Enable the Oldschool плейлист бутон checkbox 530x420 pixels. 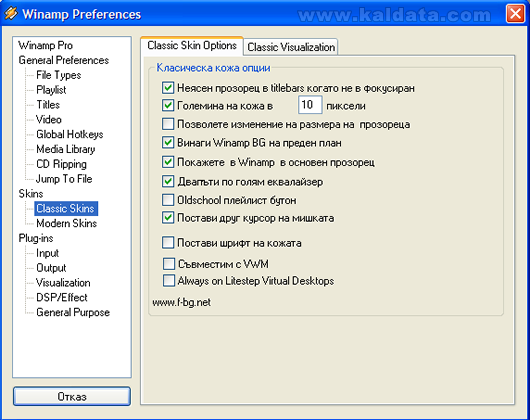[x=168, y=200]
